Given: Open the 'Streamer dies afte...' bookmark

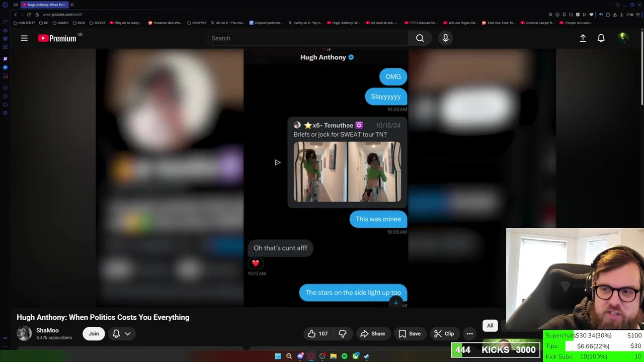Looking at the screenshot, I should point(165,23).
